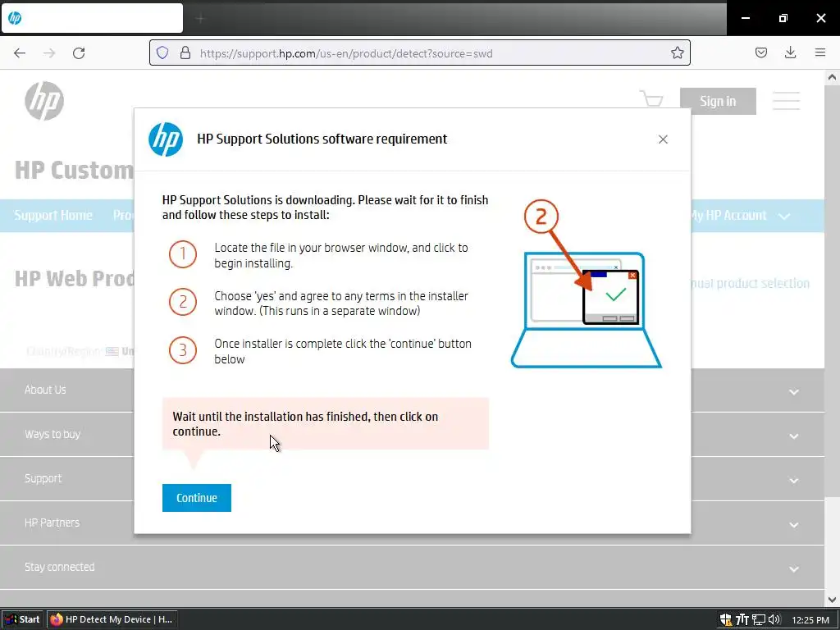
Task: Restore down the browser window
Action: [x=783, y=18]
